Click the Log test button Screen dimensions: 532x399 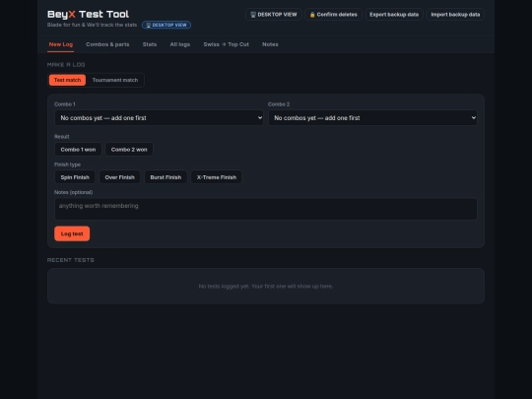[72, 233]
